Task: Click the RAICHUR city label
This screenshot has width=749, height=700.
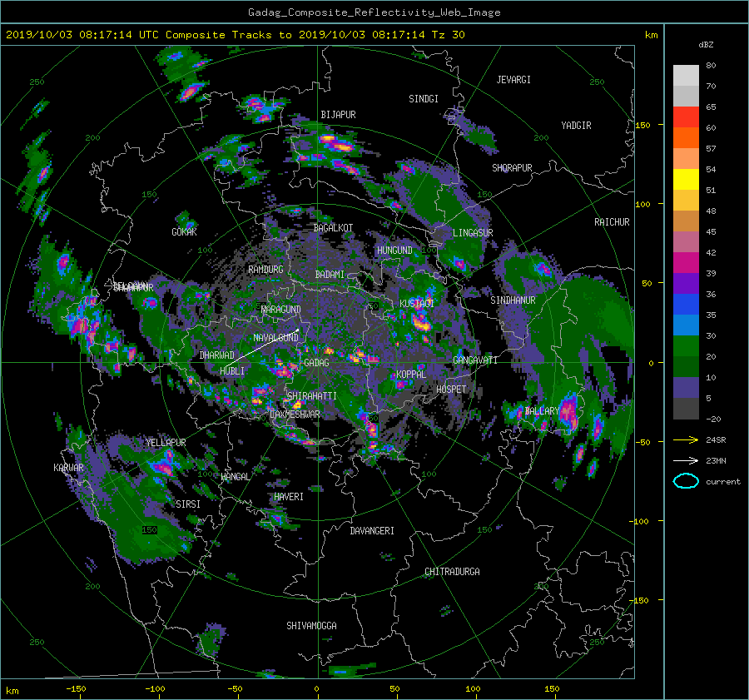Action: 612,222
